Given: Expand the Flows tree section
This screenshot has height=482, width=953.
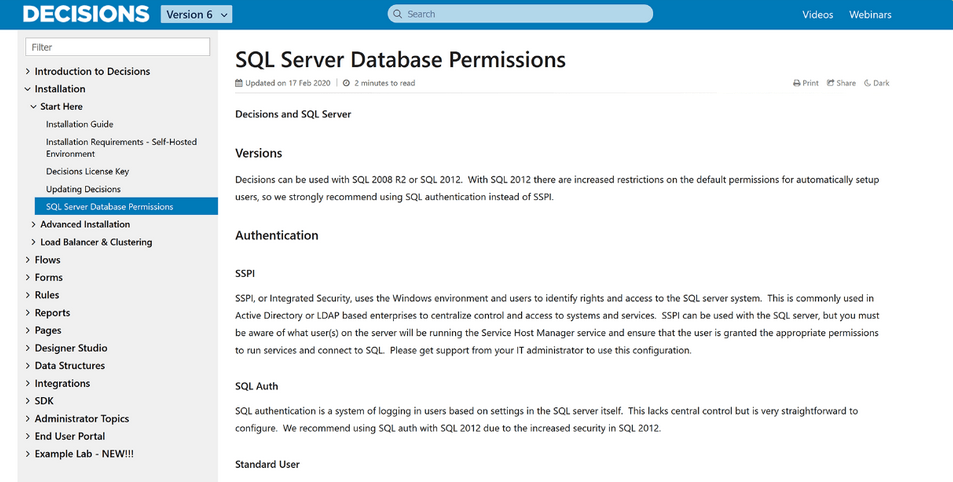Looking at the screenshot, I should pyautogui.click(x=27, y=260).
